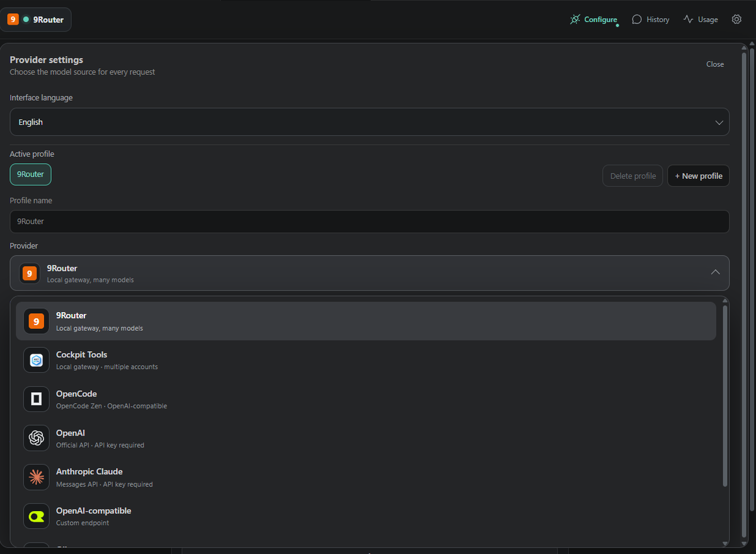The image size is (756, 554).
Task: Click the provider list scroll up arrow
Action: coord(724,301)
